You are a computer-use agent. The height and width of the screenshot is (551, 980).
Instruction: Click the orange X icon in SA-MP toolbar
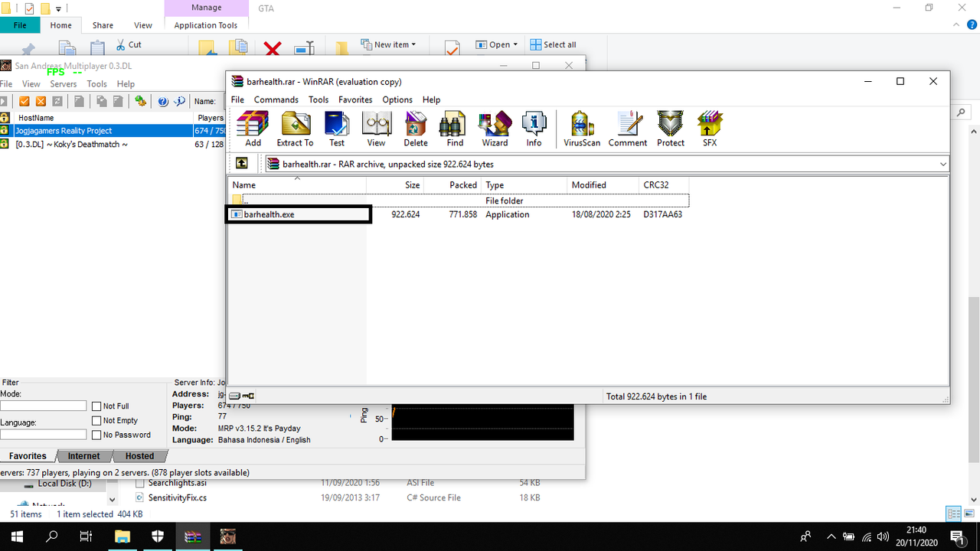[41, 101]
